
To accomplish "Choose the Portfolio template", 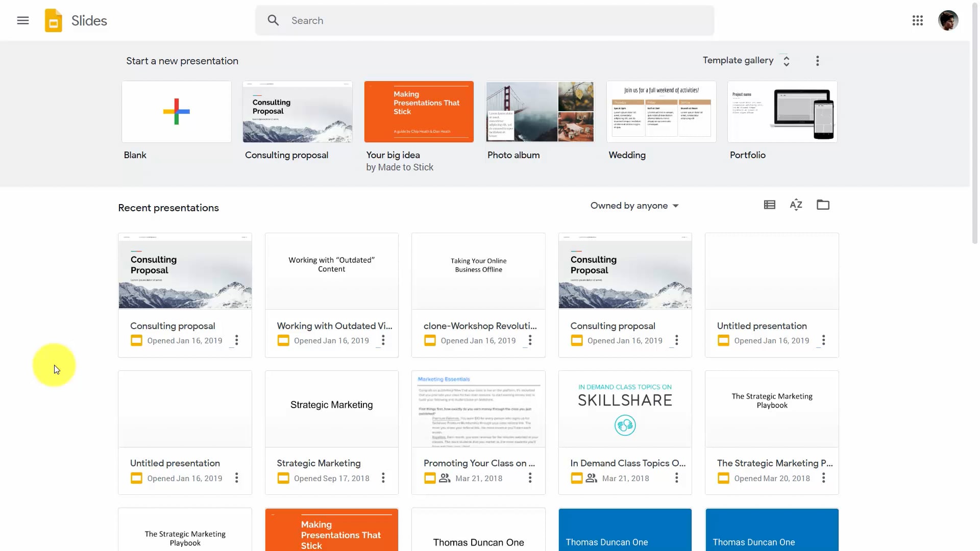I will (782, 112).
